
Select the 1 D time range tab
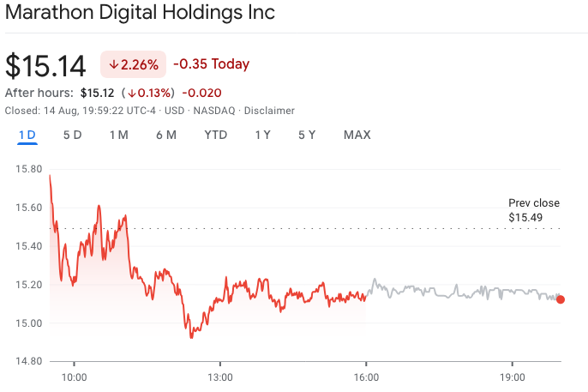click(x=27, y=135)
